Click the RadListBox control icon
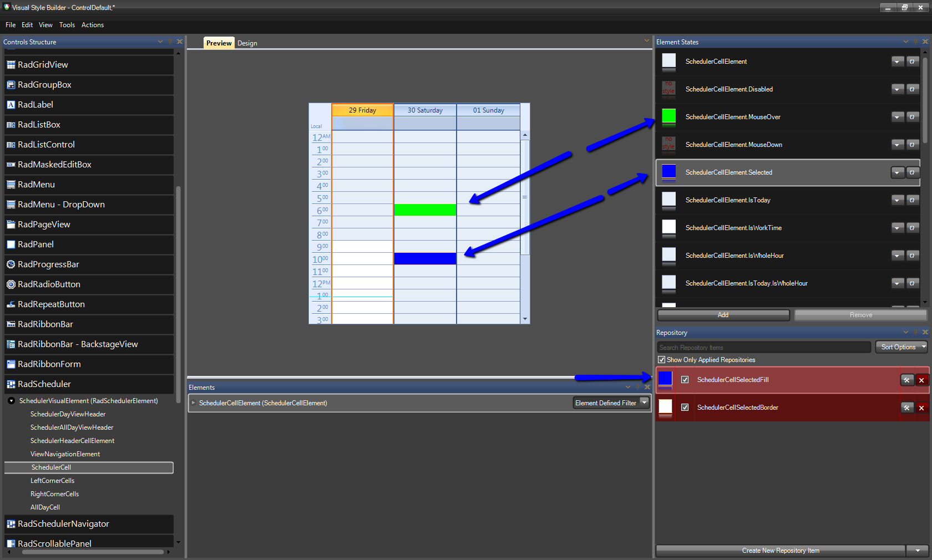 click(x=11, y=125)
